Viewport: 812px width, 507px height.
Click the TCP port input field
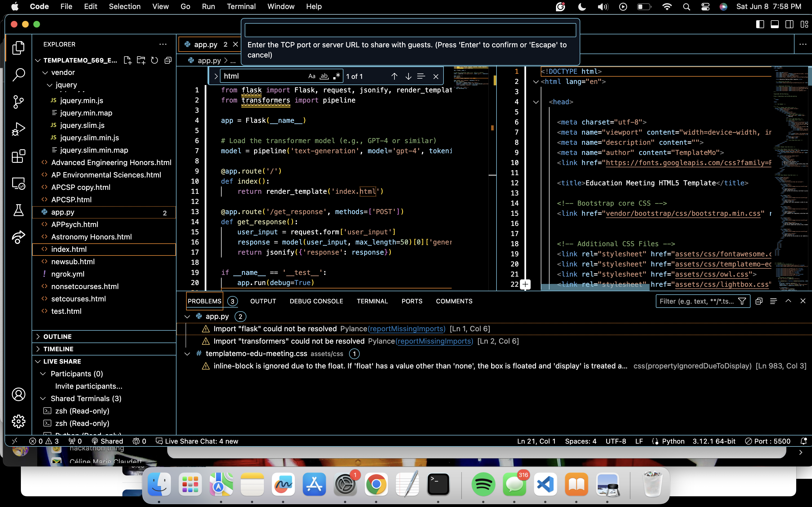410,30
